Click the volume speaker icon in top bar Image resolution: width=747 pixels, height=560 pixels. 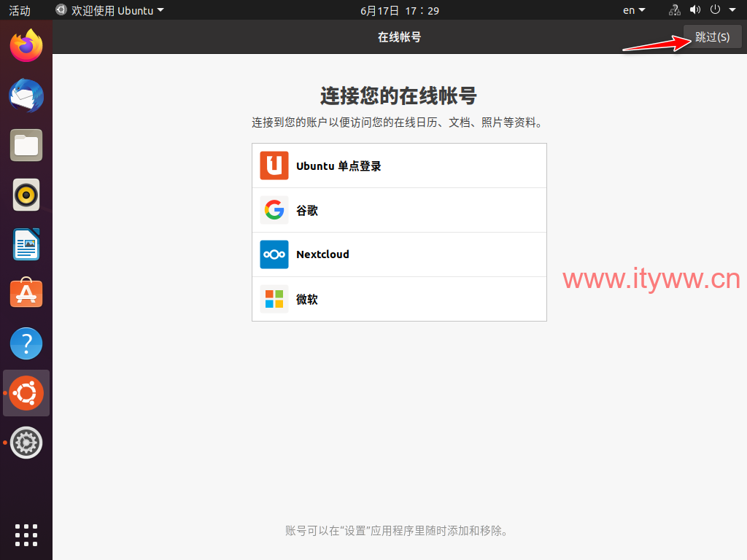point(695,10)
